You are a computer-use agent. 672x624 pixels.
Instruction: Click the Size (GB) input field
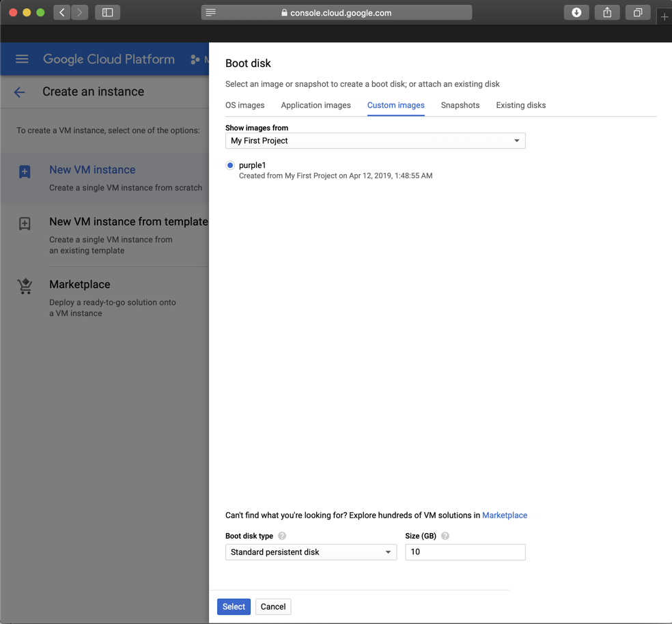click(466, 552)
